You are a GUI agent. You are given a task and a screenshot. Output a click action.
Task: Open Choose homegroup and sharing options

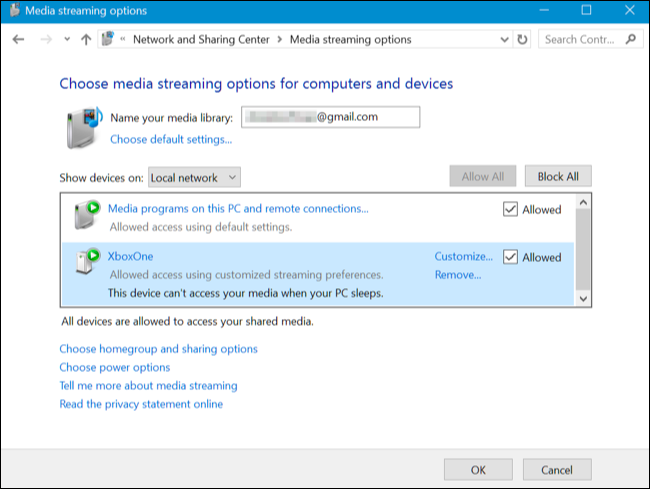point(158,349)
